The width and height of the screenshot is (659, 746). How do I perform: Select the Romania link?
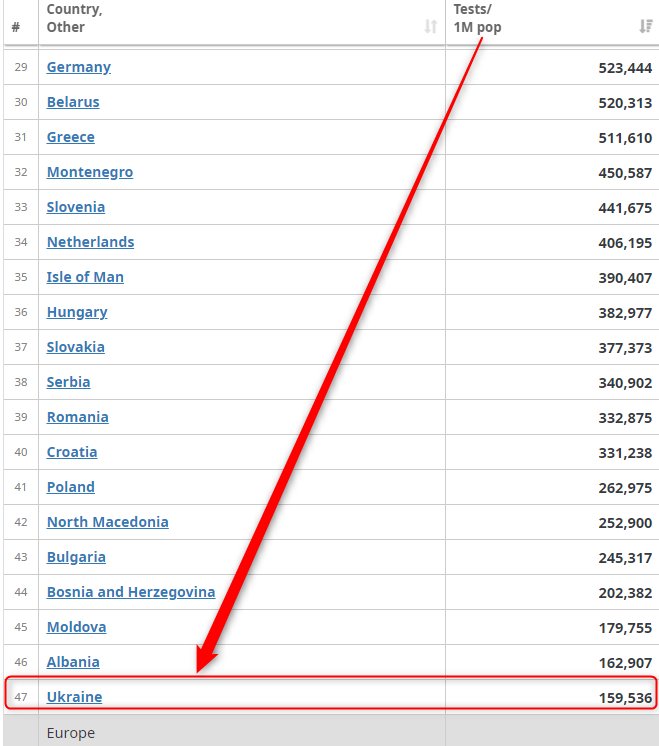click(x=78, y=417)
